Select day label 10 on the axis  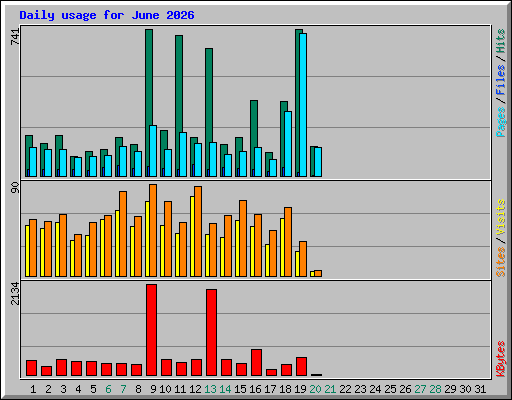(165, 389)
